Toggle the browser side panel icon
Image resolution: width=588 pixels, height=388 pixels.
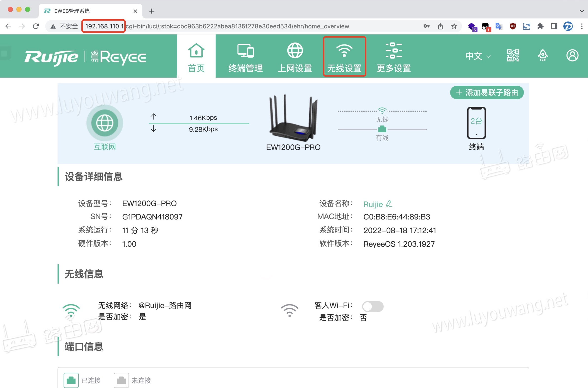point(554,26)
